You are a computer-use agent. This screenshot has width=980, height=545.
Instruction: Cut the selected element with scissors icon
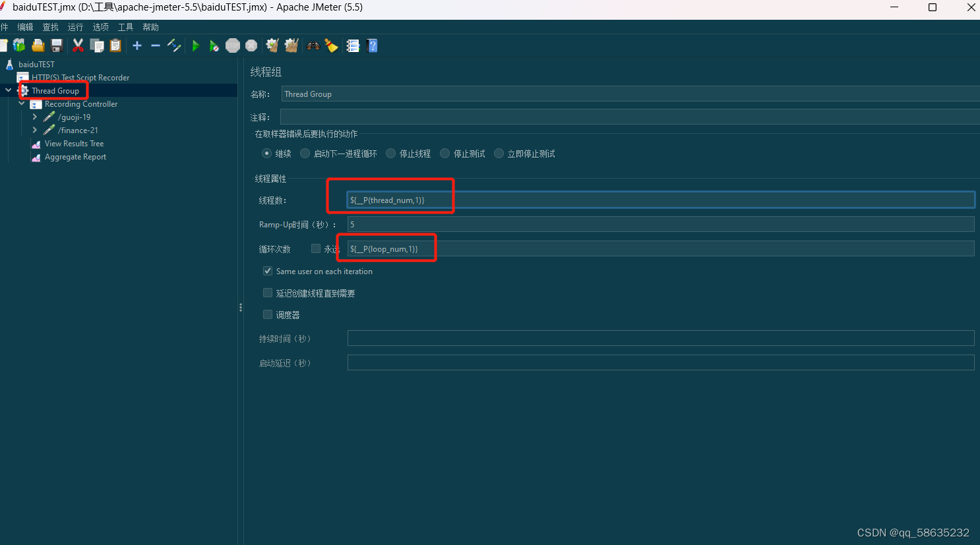[78, 45]
